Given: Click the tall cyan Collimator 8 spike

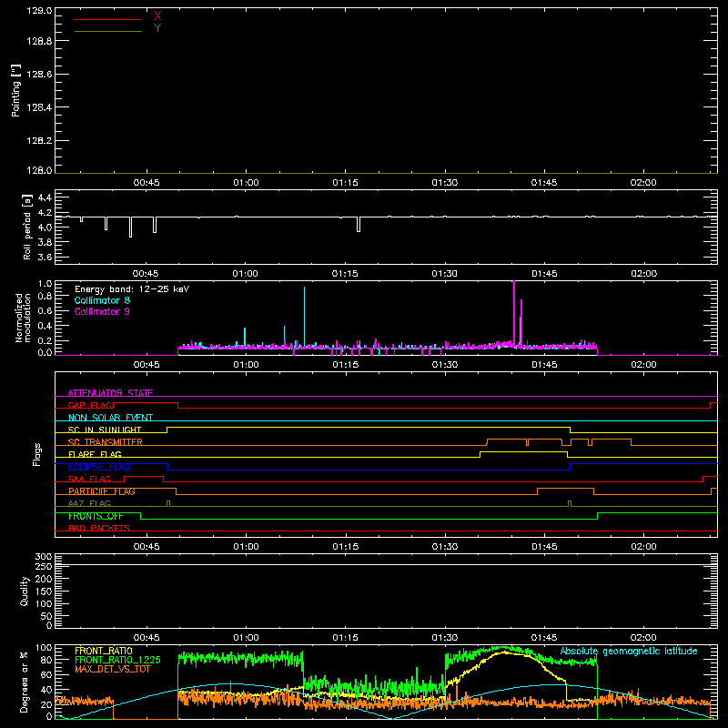Looking at the screenshot, I should coord(305,317).
